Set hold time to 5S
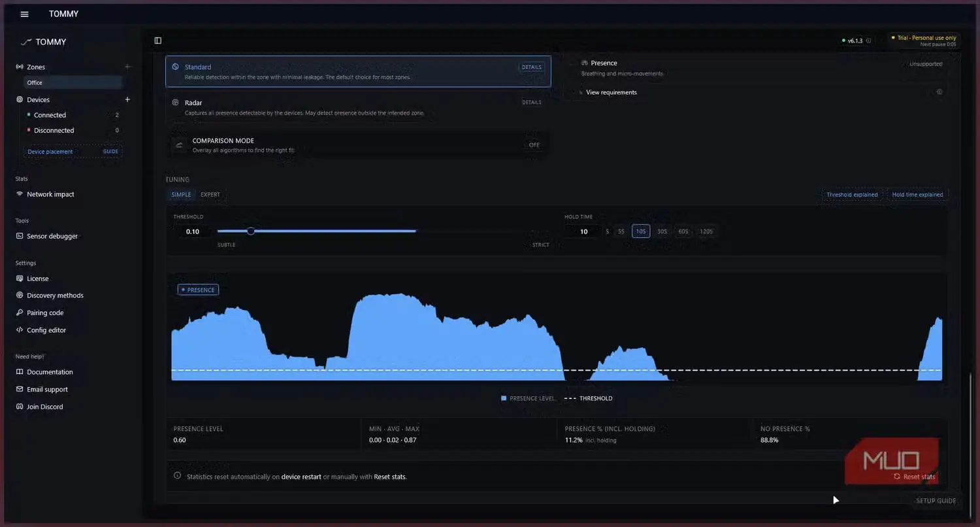The height and width of the screenshot is (527, 980). point(621,231)
